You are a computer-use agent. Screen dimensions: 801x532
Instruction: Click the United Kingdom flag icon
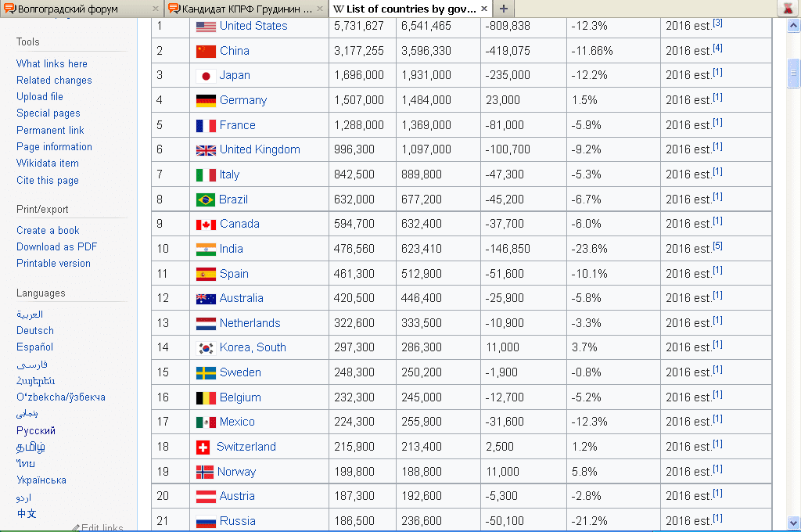coord(206,150)
